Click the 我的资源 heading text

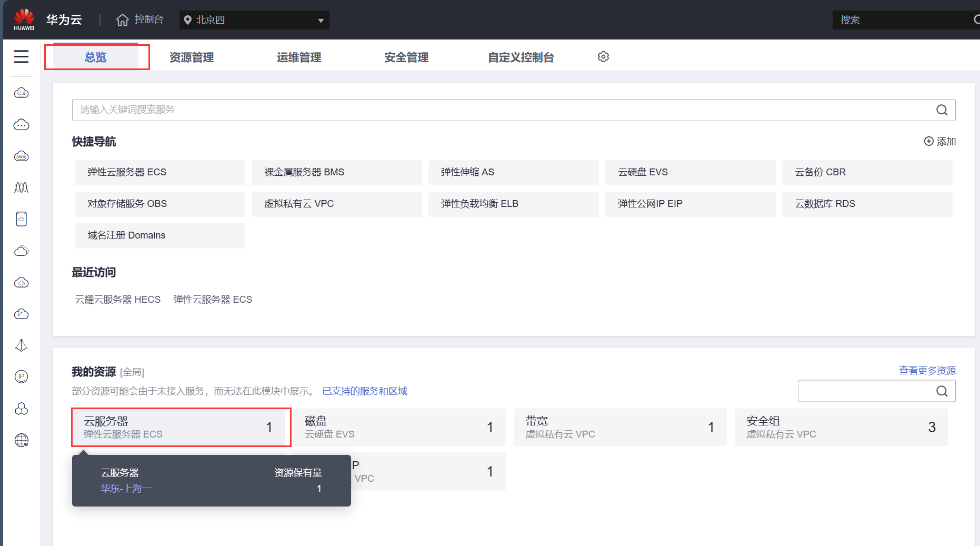tap(94, 372)
